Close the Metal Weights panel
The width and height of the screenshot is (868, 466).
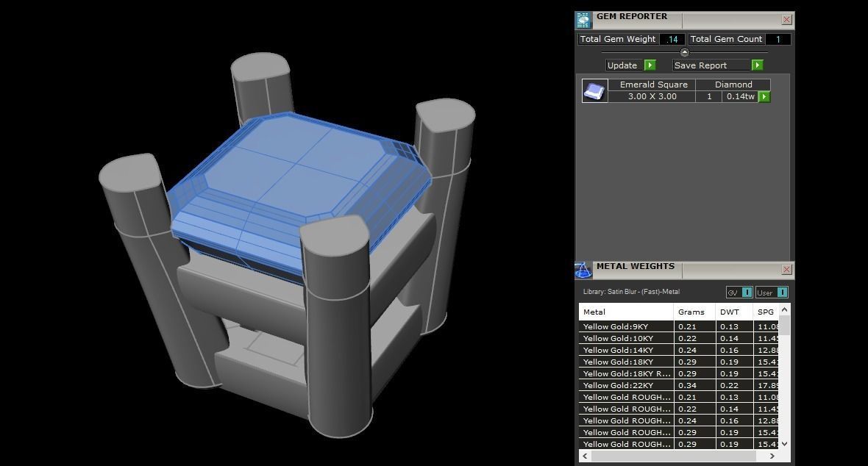click(786, 270)
